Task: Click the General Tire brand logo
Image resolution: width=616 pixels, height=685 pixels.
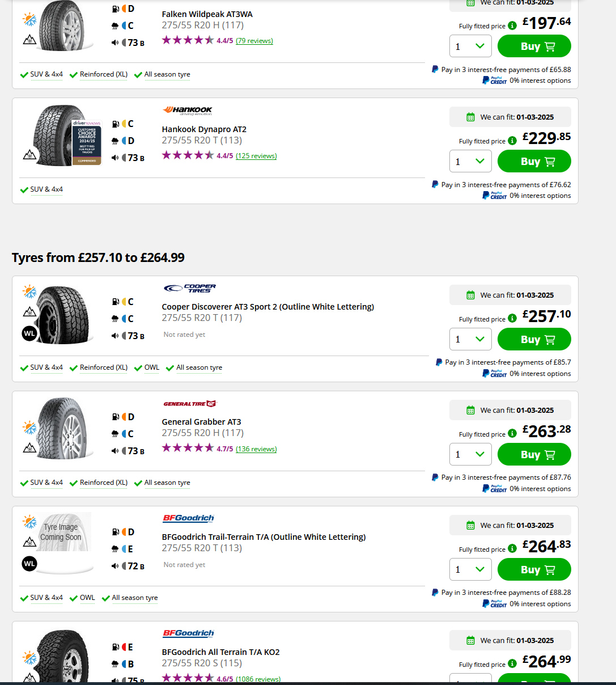Action: coord(190,404)
